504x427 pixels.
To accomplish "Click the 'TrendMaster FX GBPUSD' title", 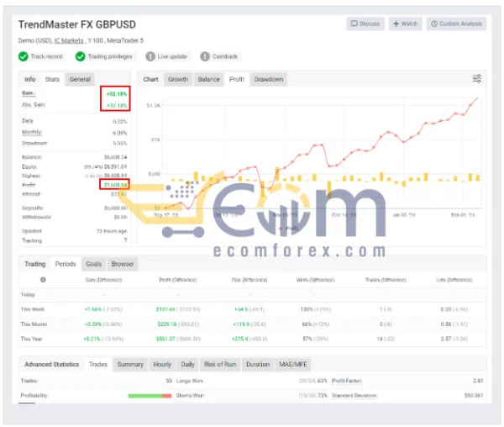I will coord(76,24).
